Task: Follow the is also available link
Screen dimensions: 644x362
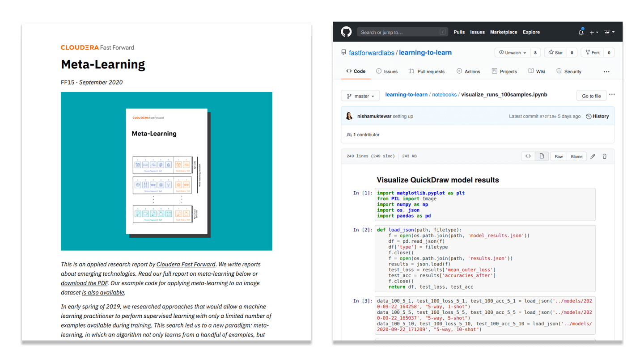Action: [103, 292]
